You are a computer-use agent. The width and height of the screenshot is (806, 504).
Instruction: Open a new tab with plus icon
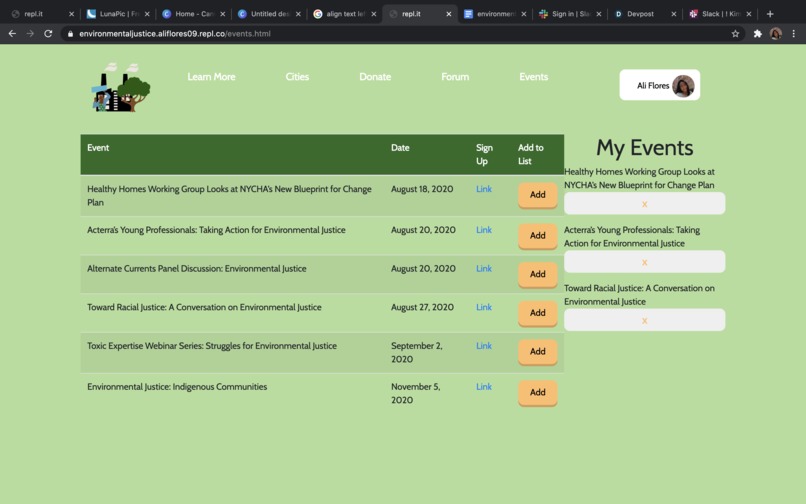click(770, 14)
